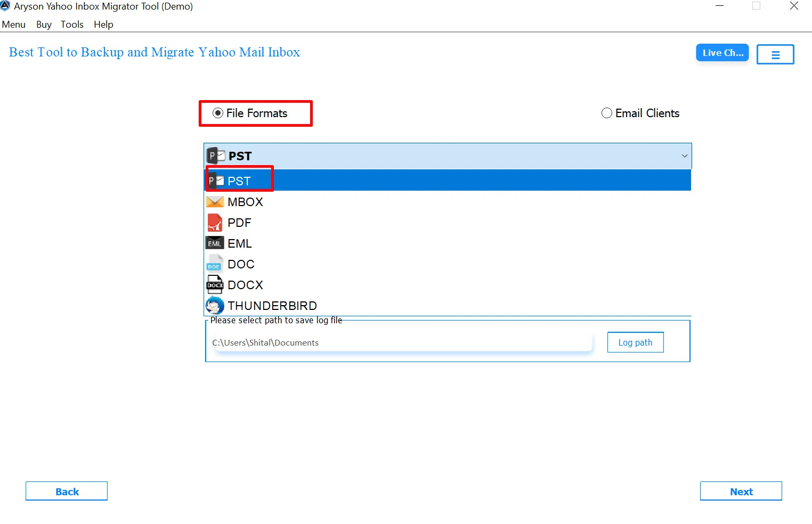812x524 pixels.
Task: Open the hamburger menu button
Action: (775, 54)
